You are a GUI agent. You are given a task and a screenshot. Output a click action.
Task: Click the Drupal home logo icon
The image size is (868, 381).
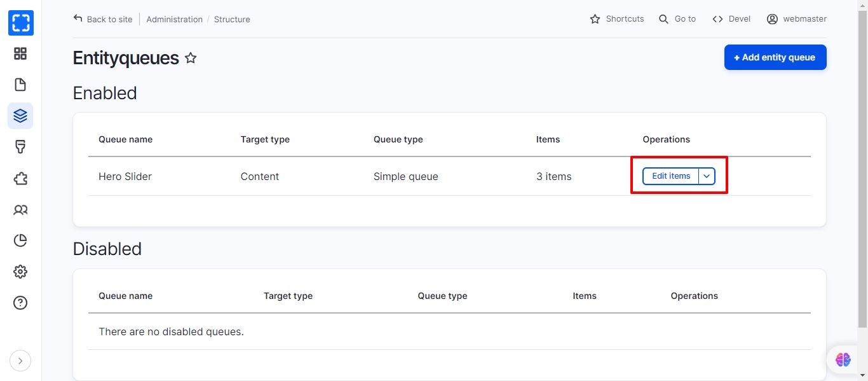coord(20,23)
